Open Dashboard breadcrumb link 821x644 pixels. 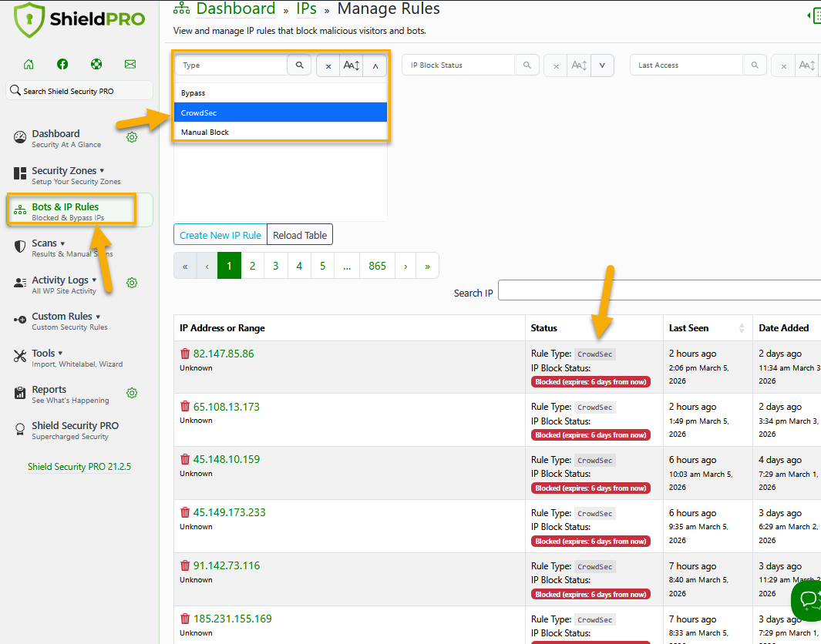click(x=236, y=9)
